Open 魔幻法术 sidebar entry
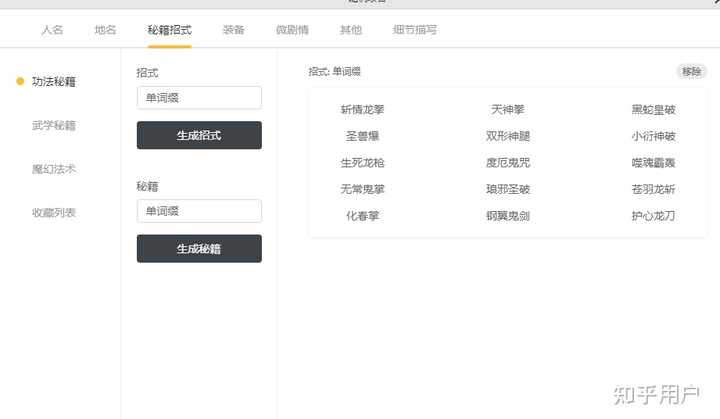This screenshot has width=720, height=419. tap(54, 169)
